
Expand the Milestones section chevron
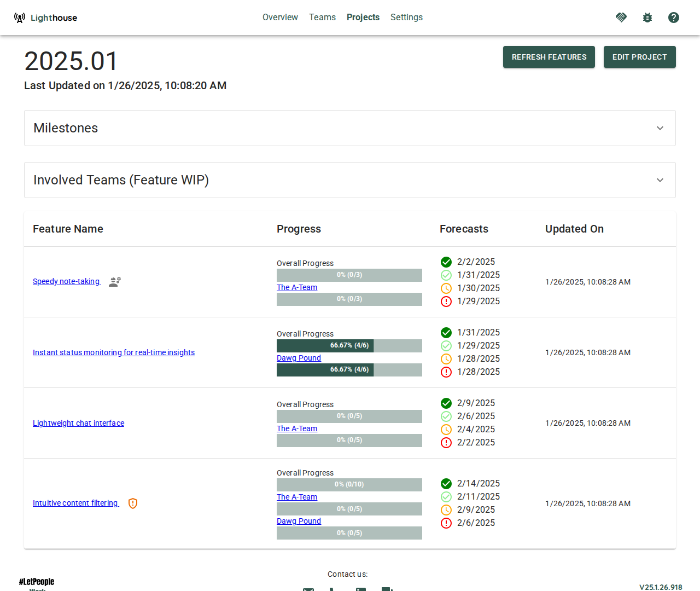660,128
